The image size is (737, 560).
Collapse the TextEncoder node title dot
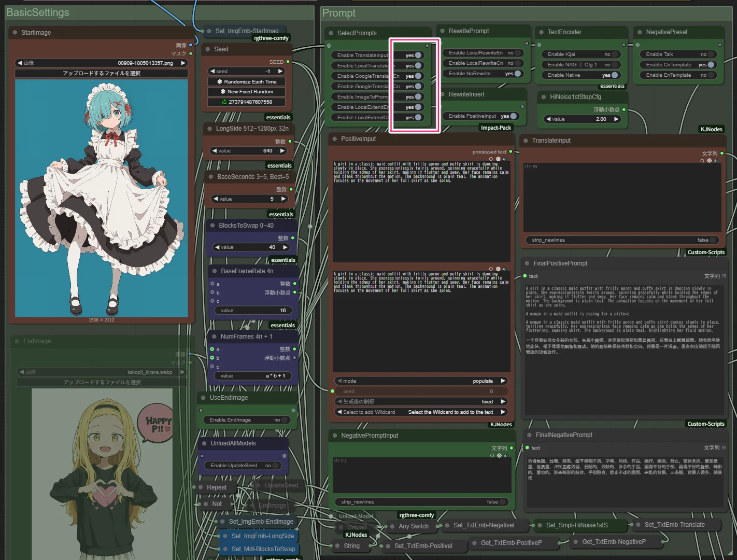coord(541,32)
